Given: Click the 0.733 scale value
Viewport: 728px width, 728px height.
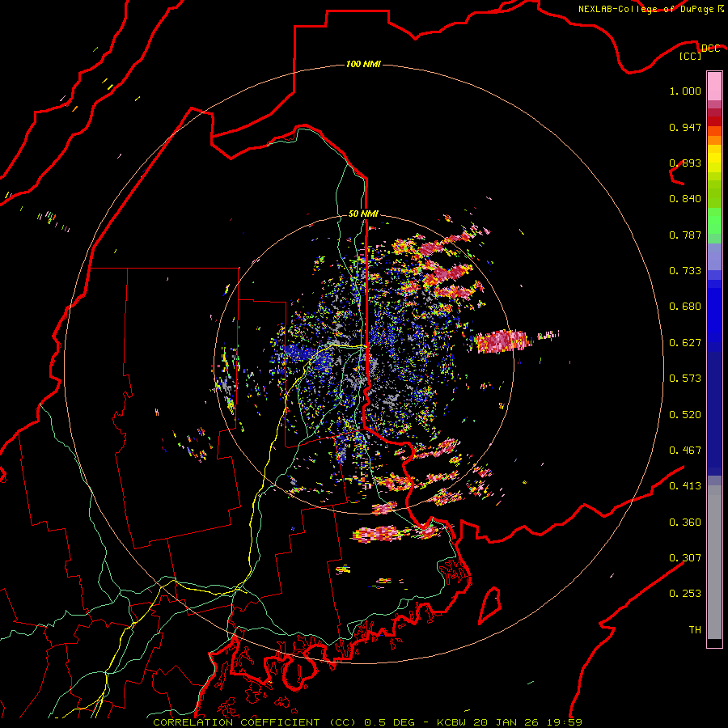Looking at the screenshot, I should [x=685, y=271].
